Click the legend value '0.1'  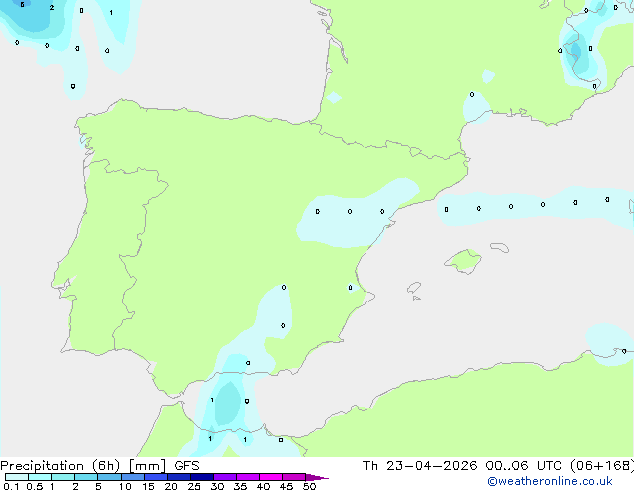[x=11, y=486]
